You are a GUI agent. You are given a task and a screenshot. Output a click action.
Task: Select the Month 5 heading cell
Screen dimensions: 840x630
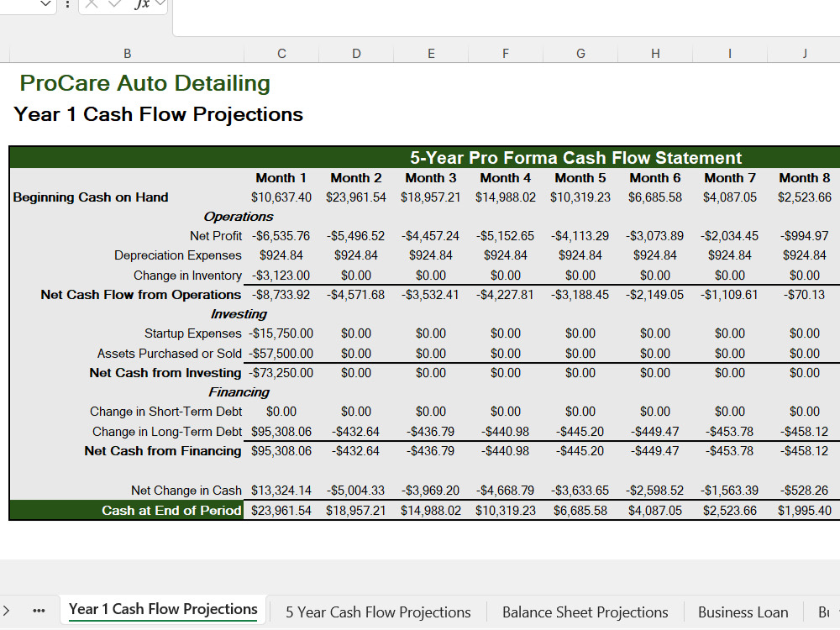click(x=580, y=178)
